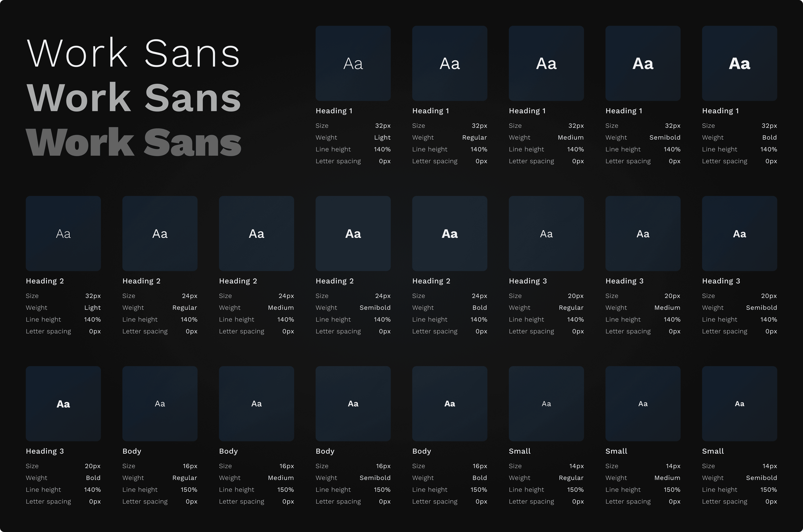This screenshot has height=532, width=803.
Task: Click the Small label above the Medium weight
Action: coord(616,451)
